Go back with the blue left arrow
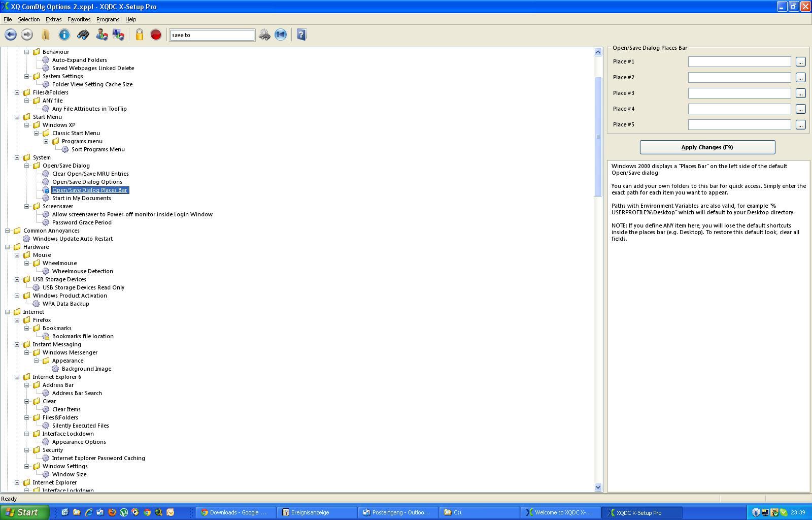The image size is (812, 520). (x=10, y=35)
